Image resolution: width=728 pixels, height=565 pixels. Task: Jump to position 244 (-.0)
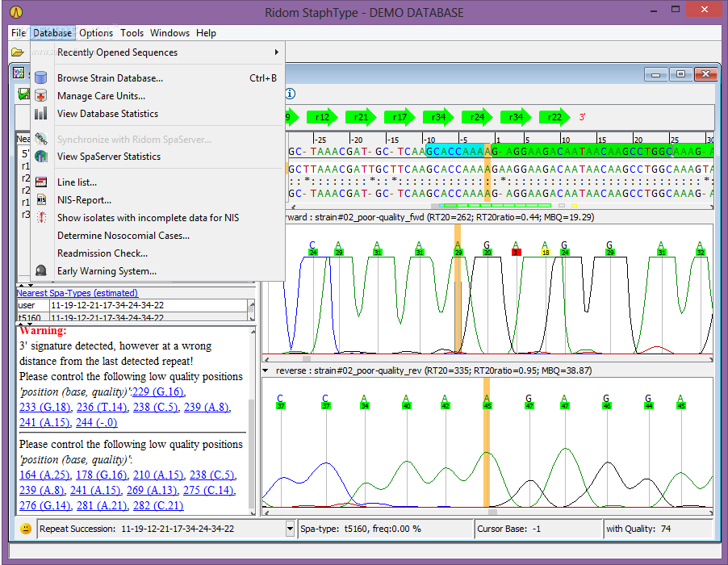97,422
